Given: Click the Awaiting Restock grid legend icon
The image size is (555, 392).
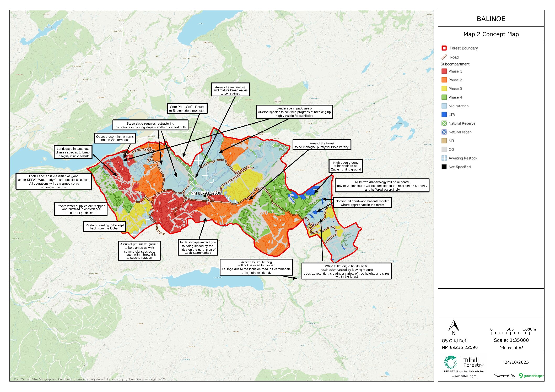Looking at the screenshot, I should (x=444, y=158).
